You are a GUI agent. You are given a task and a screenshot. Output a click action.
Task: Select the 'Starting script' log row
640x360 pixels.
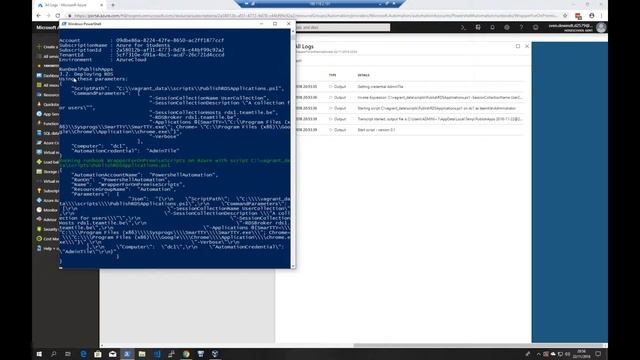point(409,108)
